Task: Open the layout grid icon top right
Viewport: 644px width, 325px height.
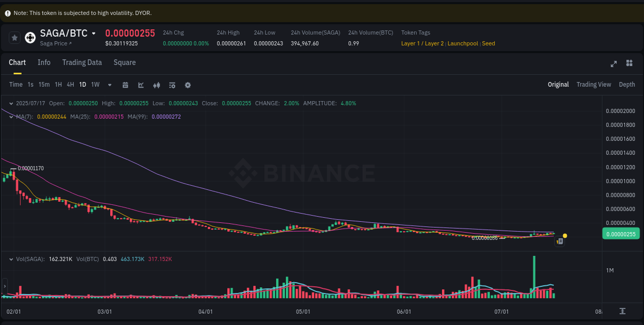Action: point(629,63)
